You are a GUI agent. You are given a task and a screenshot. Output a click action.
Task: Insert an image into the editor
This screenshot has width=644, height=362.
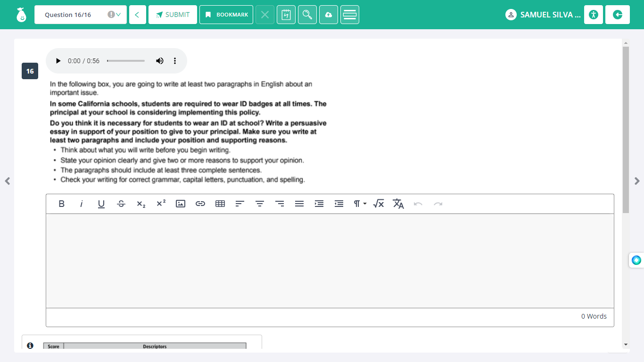coord(181,204)
